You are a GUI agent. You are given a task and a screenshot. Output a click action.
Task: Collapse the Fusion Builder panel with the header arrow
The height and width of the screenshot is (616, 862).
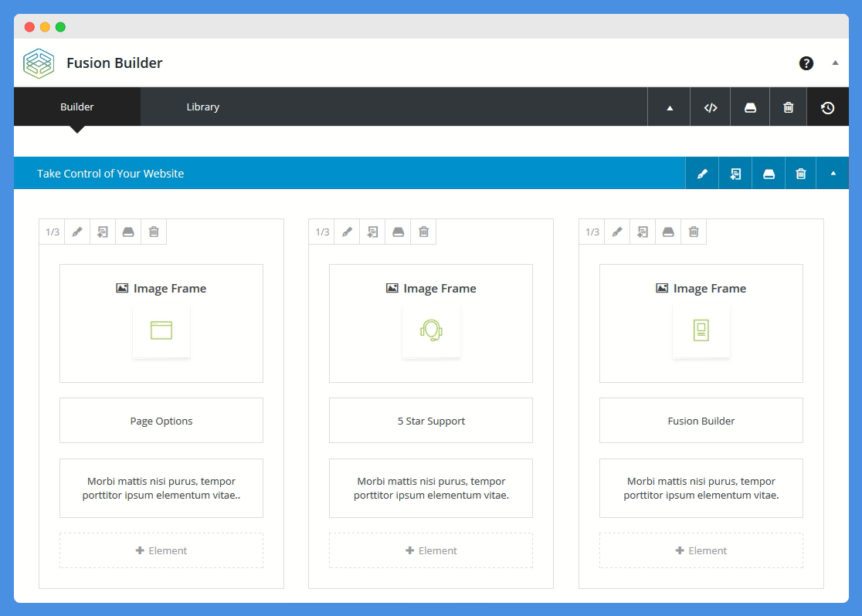coord(835,63)
